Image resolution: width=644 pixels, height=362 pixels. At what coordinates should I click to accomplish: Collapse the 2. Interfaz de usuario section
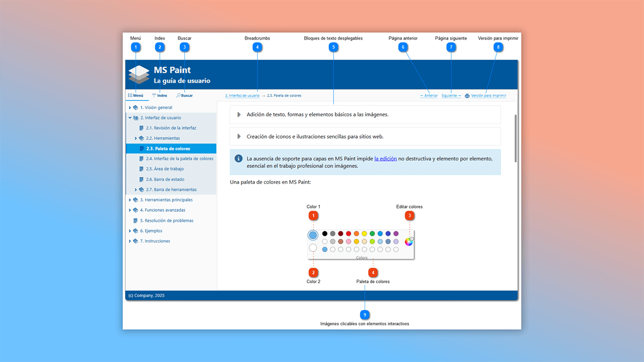click(130, 118)
